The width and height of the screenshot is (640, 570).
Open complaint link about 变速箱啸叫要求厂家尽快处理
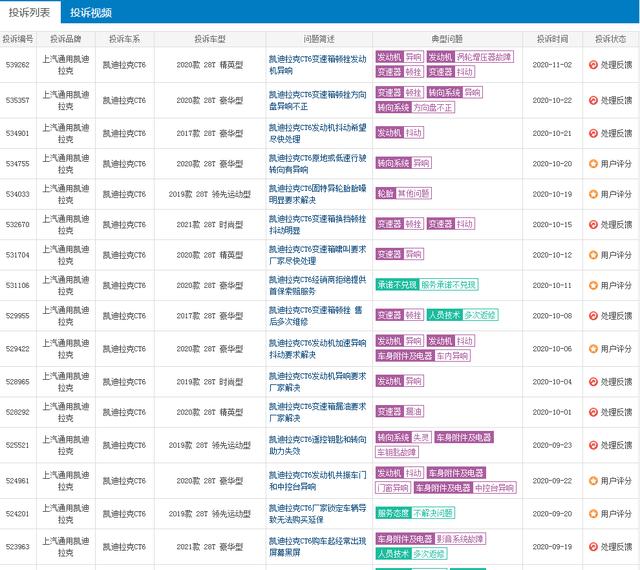[318, 255]
